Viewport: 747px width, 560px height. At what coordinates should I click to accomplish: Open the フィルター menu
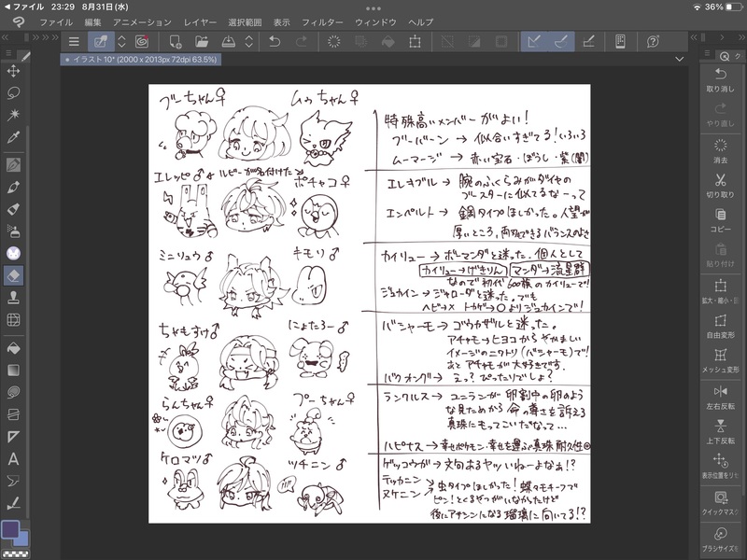pyautogui.click(x=322, y=22)
